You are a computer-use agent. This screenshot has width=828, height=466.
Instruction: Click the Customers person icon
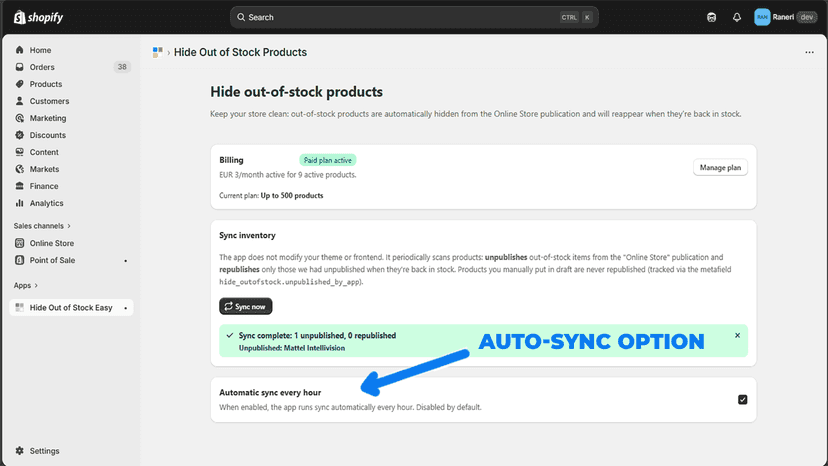[20, 101]
